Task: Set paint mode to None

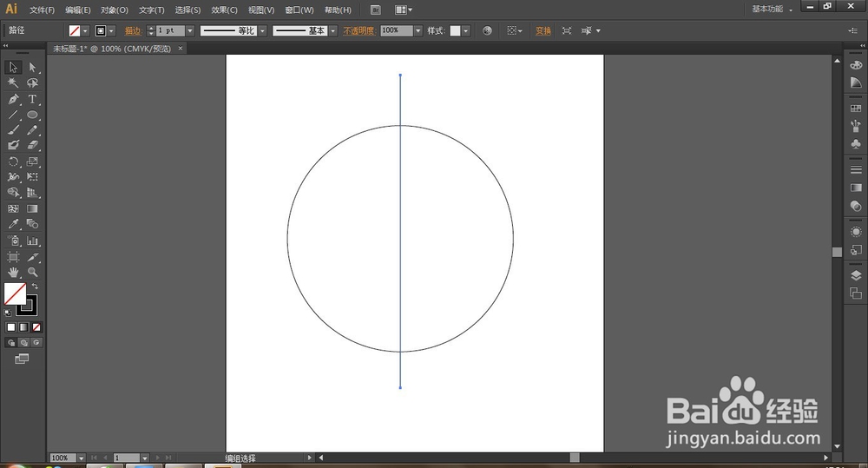Action: 36,327
